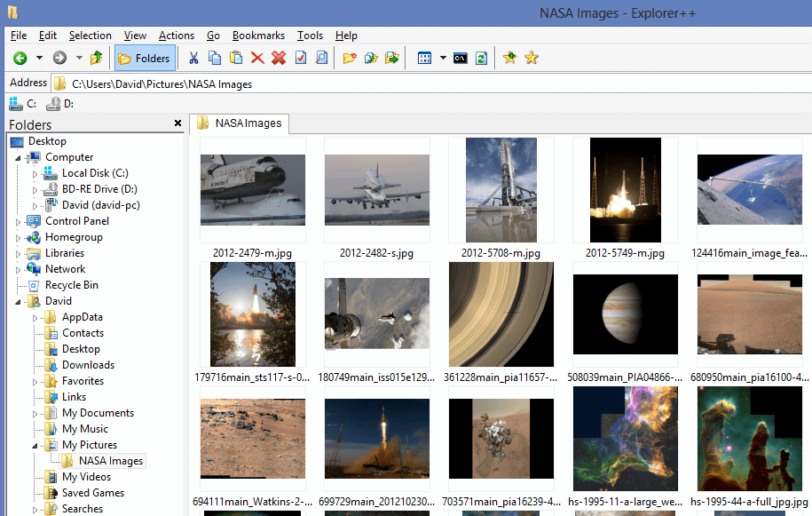Expand the AppData folder node

coord(35,318)
